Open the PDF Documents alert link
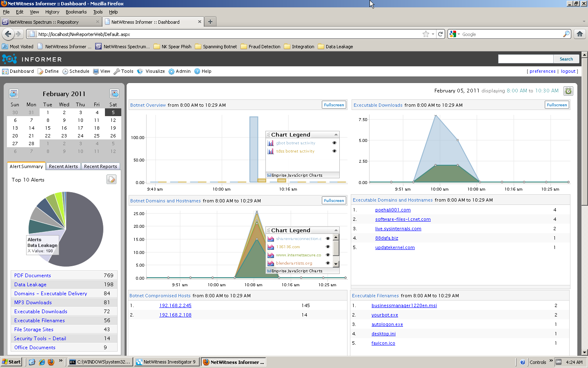This screenshot has width=588, height=368. tap(33, 276)
